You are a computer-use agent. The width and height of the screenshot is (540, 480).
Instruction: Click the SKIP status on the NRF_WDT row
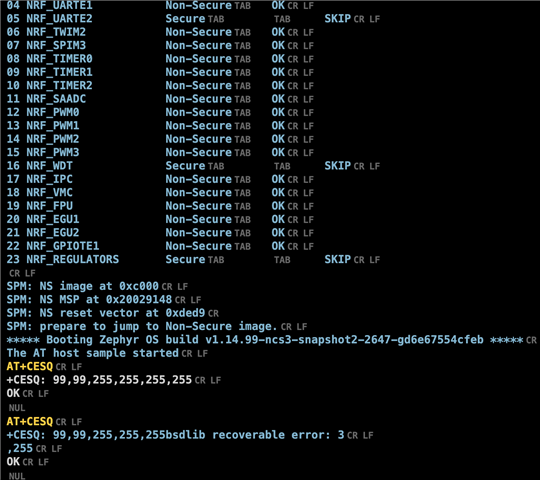(x=338, y=166)
